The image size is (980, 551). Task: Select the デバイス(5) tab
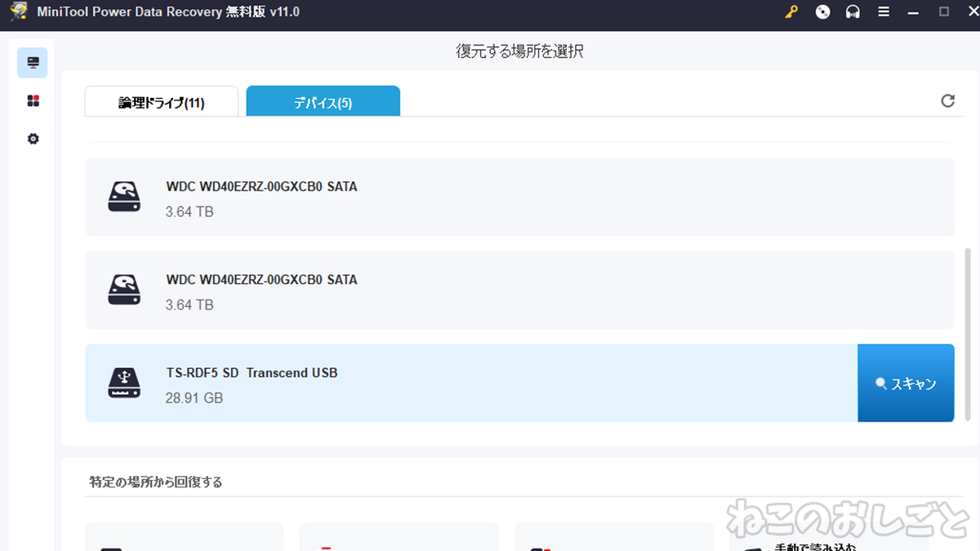323,101
